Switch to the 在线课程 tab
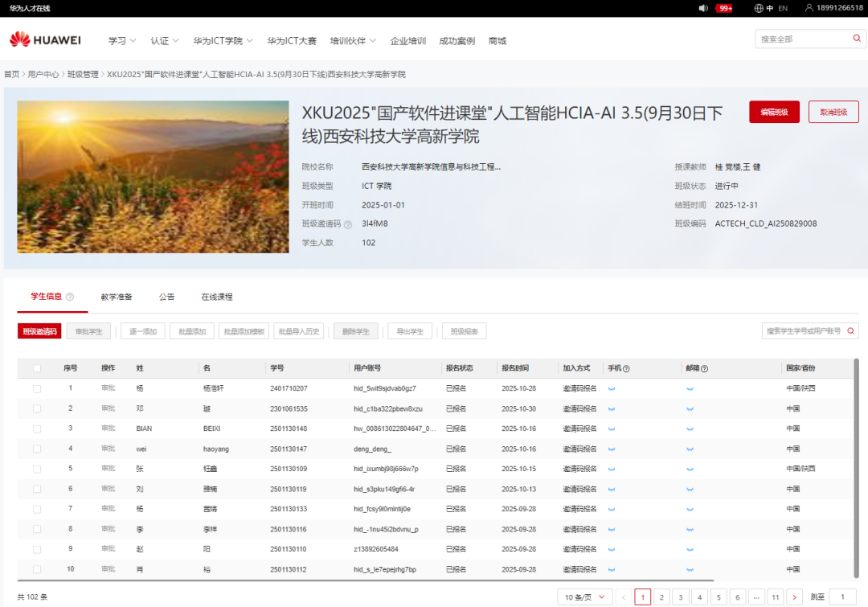 click(x=217, y=297)
